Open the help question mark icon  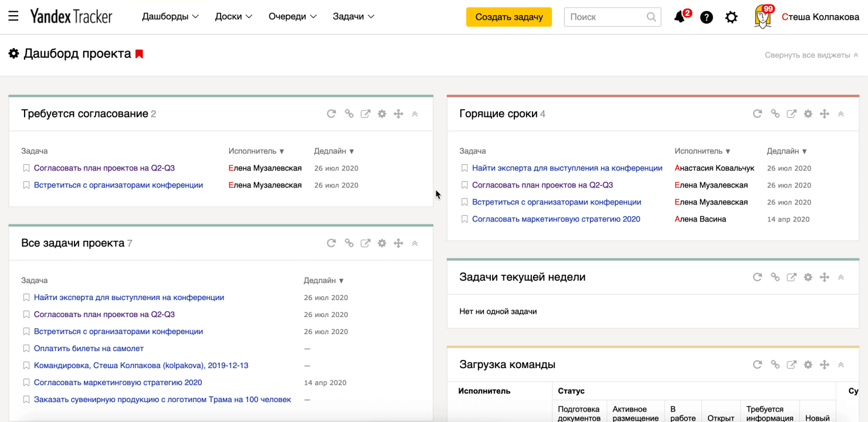pos(707,17)
